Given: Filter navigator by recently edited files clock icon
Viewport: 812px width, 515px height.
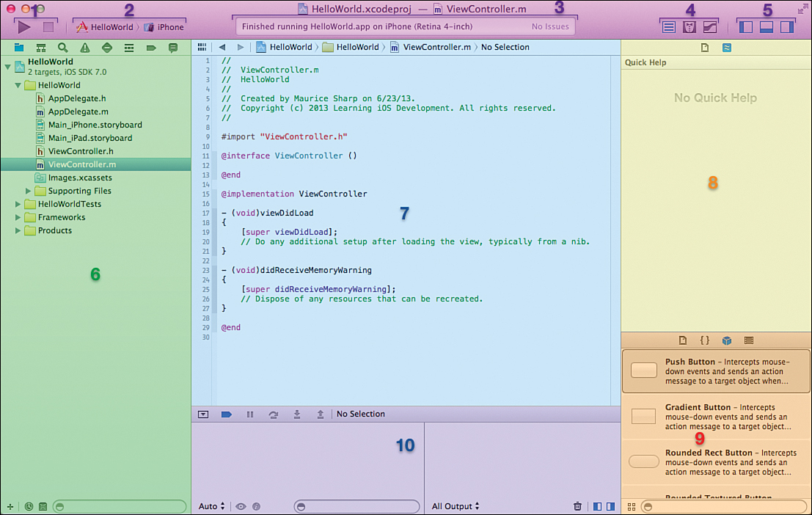Looking at the screenshot, I should pyautogui.click(x=29, y=507).
